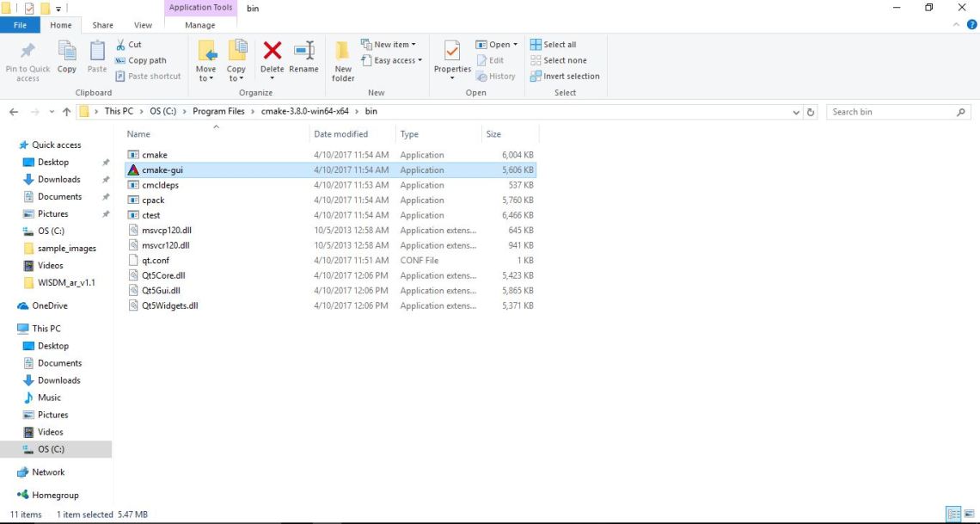Click the search magnifier icon

960,112
